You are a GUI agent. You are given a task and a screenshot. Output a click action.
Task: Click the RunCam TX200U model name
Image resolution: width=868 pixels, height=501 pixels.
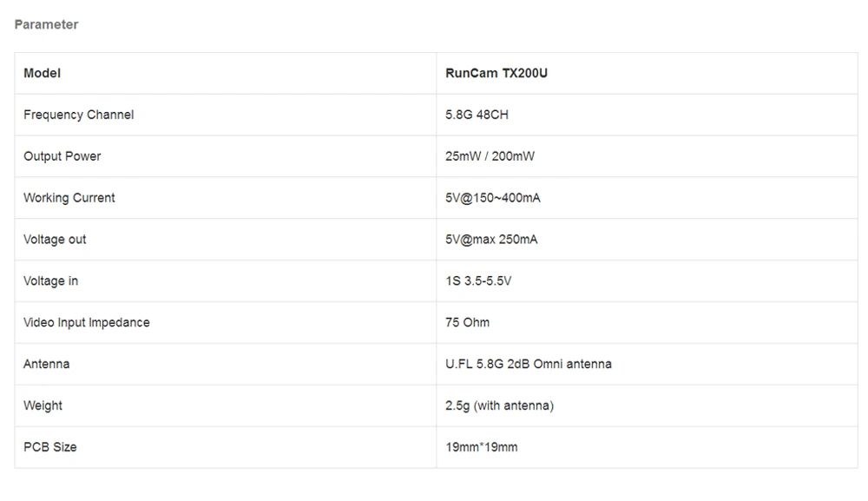point(496,73)
